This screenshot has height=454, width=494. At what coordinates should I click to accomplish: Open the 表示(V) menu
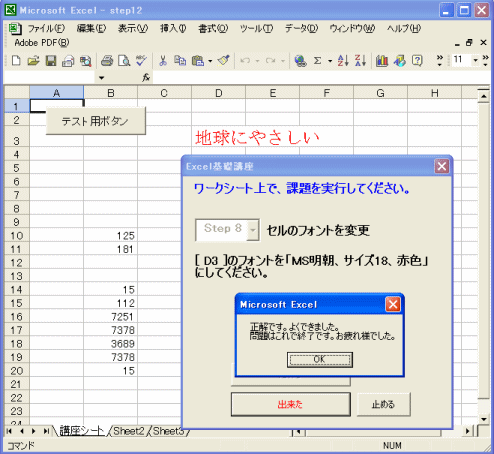[133, 29]
